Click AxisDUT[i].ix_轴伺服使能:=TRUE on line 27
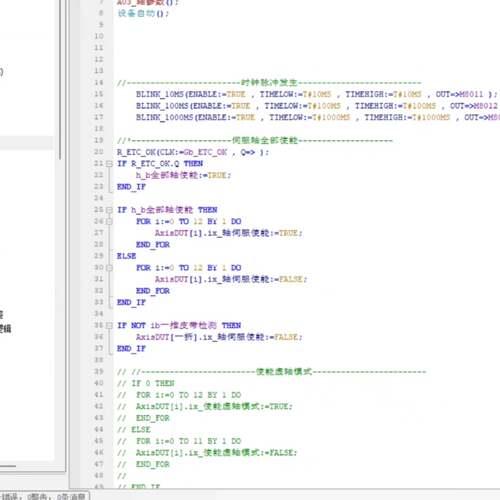This screenshot has height=500, width=500. click(228, 233)
